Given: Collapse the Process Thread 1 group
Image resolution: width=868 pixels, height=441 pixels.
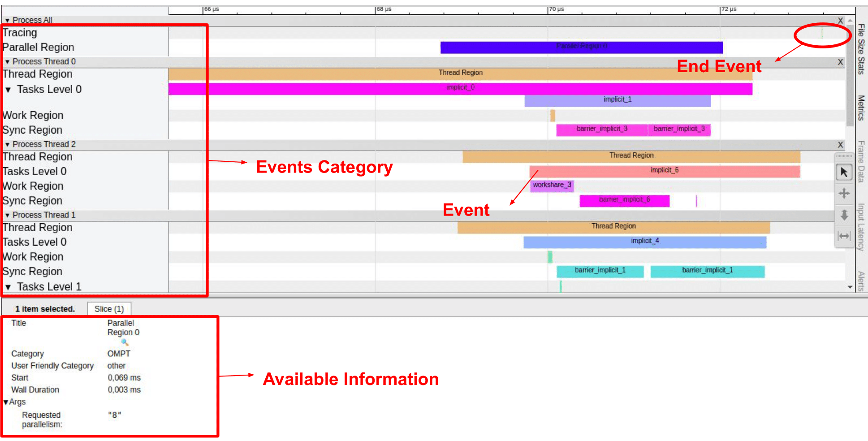Looking at the screenshot, I should pos(7,215).
